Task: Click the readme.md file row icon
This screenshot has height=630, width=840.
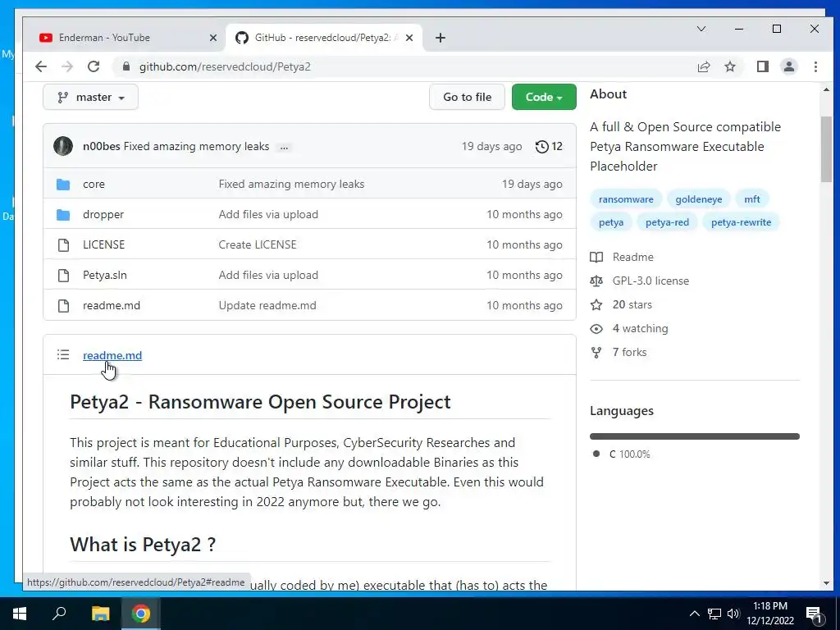Action: 63,306
